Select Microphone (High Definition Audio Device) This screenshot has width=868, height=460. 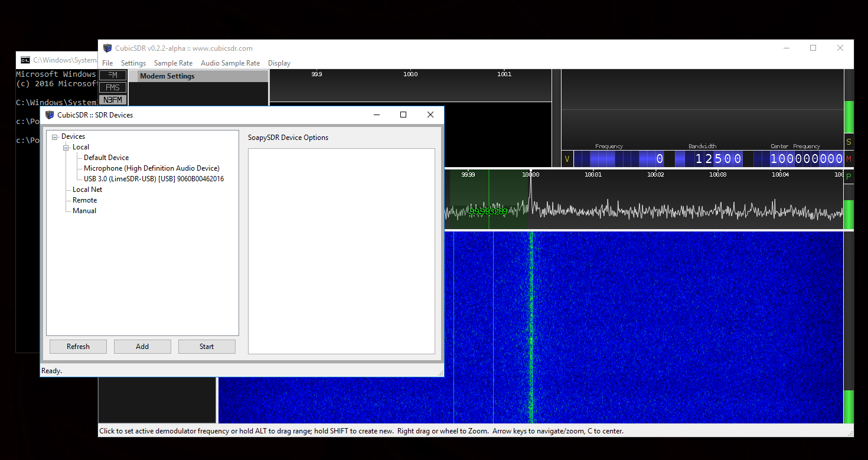coord(152,168)
